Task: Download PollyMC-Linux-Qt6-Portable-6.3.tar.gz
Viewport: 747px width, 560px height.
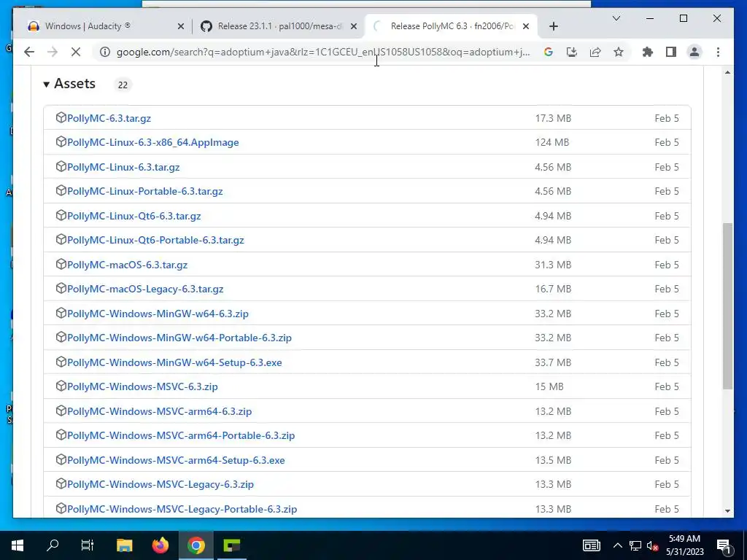Action: [155, 240]
